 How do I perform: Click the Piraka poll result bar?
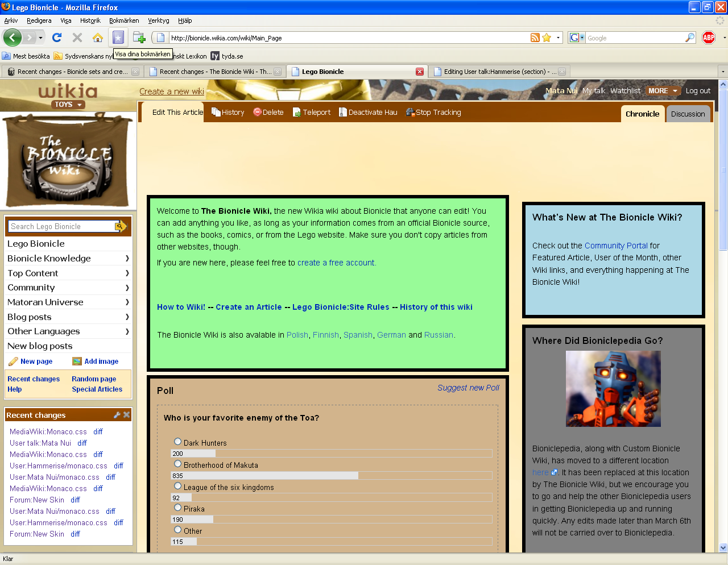click(332, 520)
